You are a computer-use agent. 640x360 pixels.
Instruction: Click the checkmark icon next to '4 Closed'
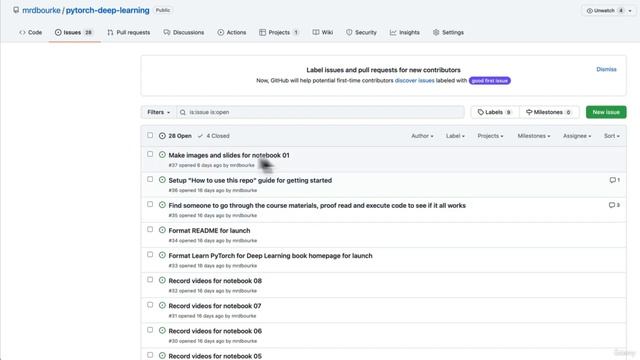point(200,136)
